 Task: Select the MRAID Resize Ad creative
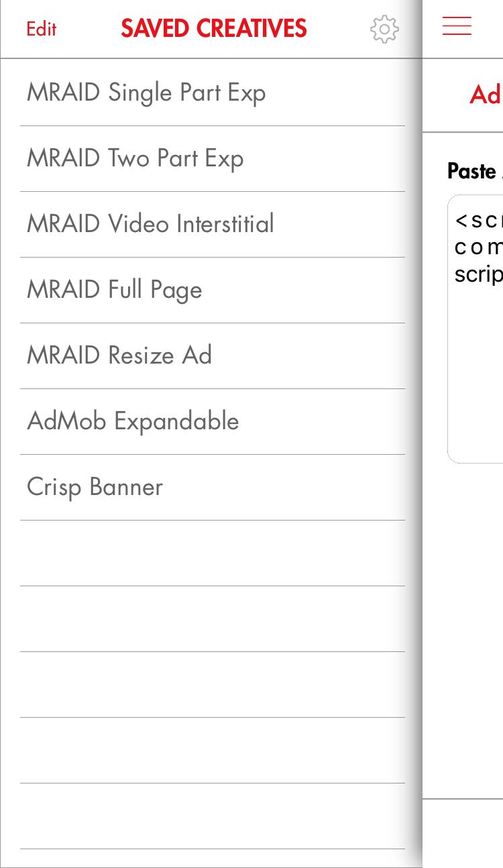pyautogui.click(x=119, y=355)
